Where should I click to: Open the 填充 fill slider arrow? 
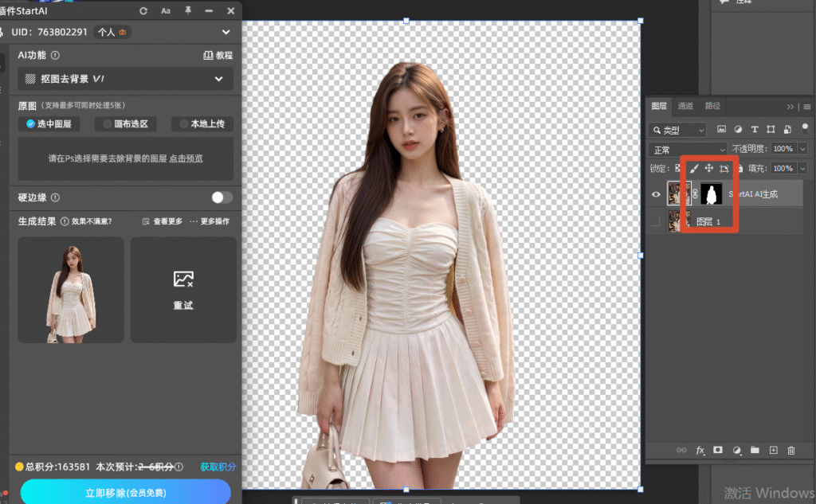pos(802,169)
